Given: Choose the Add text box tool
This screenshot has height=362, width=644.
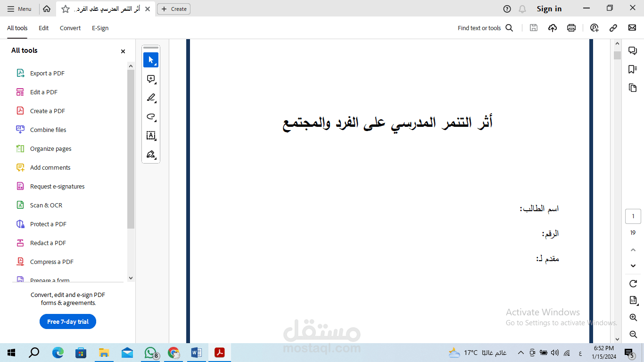Looking at the screenshot, I should pyautogui.click(x=151, y=136).
